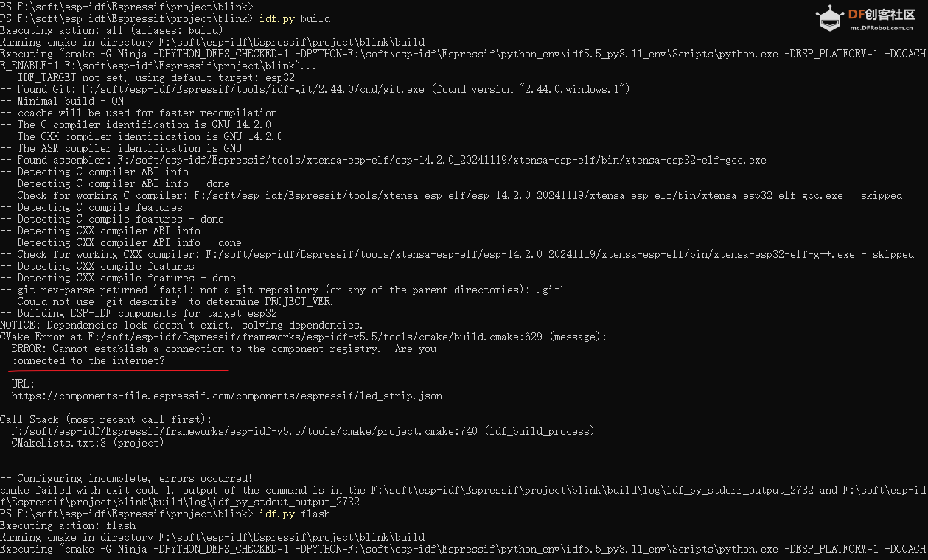The image size is (928, 560).
Task: Click the 'NOTICE: Dependencies lock doesn't exist' line
Action: click(181, 325)
